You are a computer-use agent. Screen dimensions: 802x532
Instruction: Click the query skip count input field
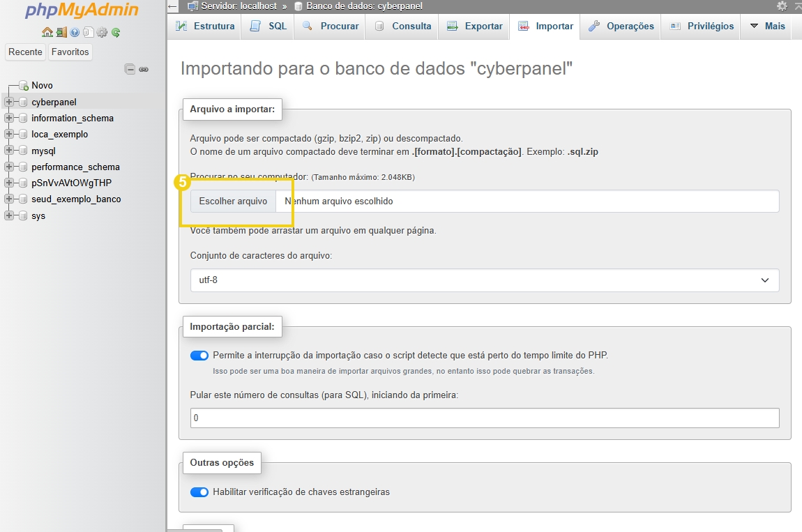pos(484,418)
